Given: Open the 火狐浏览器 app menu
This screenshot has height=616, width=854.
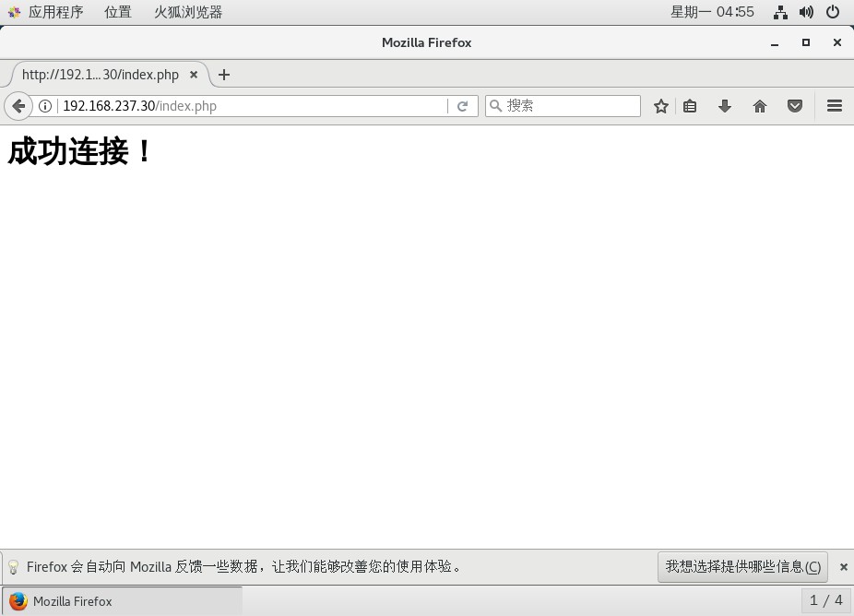Looking at the screenshot, I should tap(188, 12).
